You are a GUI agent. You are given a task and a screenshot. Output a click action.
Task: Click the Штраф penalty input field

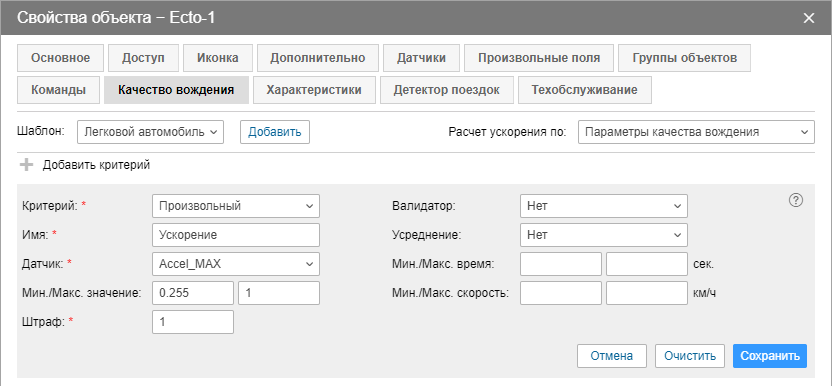[x=193, y=322]
